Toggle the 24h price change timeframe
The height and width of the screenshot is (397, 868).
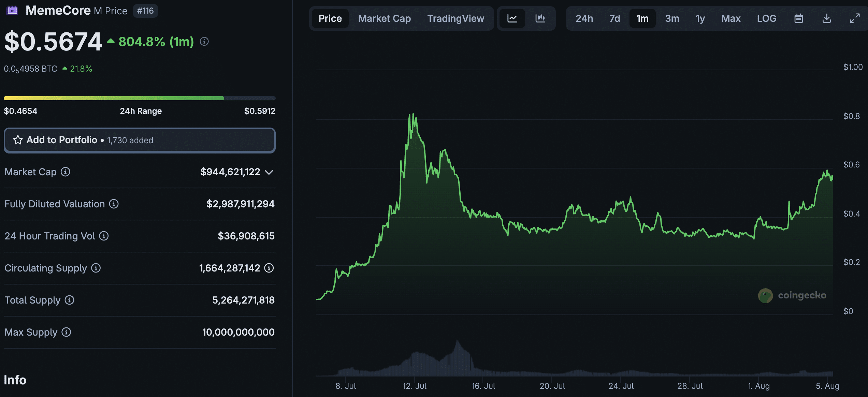tap(585, 18)
